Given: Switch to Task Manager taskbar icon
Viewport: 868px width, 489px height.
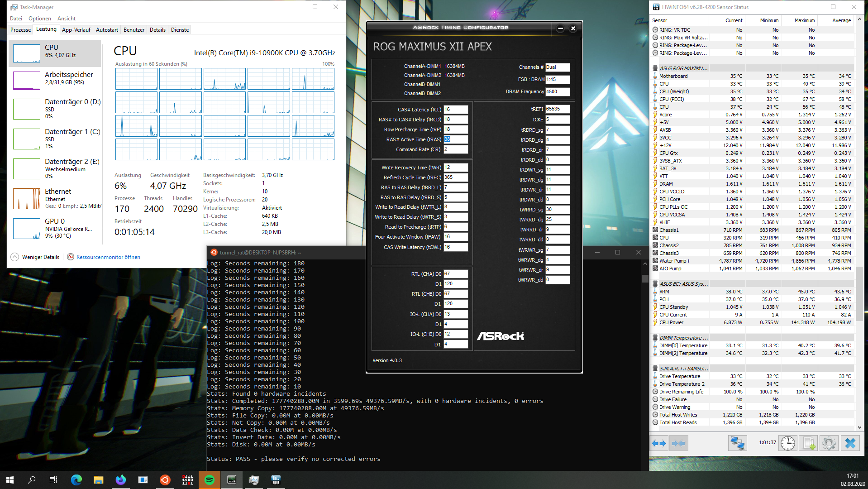Looking at the screenshot, I should 254,480.
